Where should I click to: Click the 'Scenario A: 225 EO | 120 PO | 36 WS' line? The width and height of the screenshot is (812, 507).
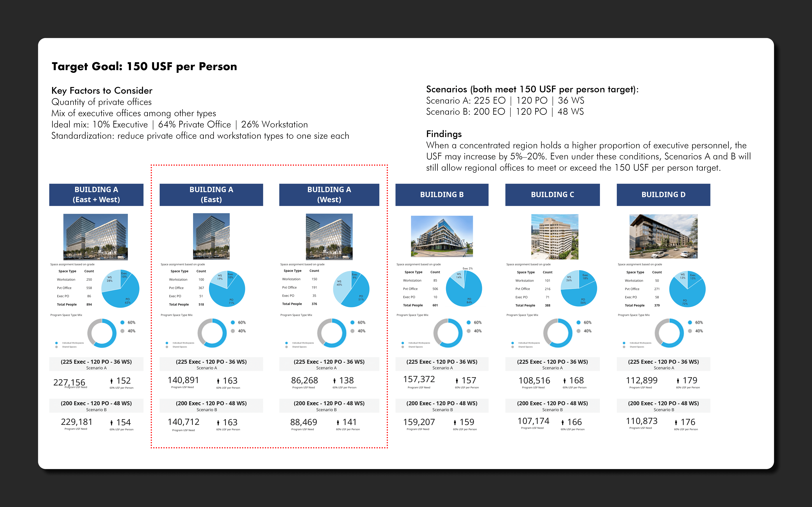tap(505, 101)
